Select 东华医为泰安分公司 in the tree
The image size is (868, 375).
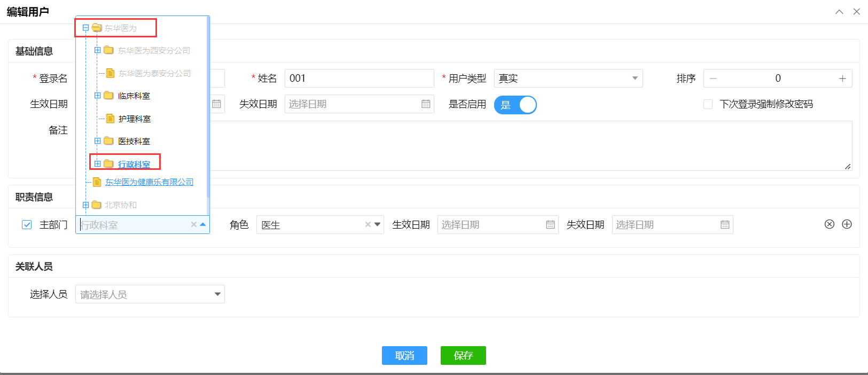pyautogui.click(x=154, y=73)
